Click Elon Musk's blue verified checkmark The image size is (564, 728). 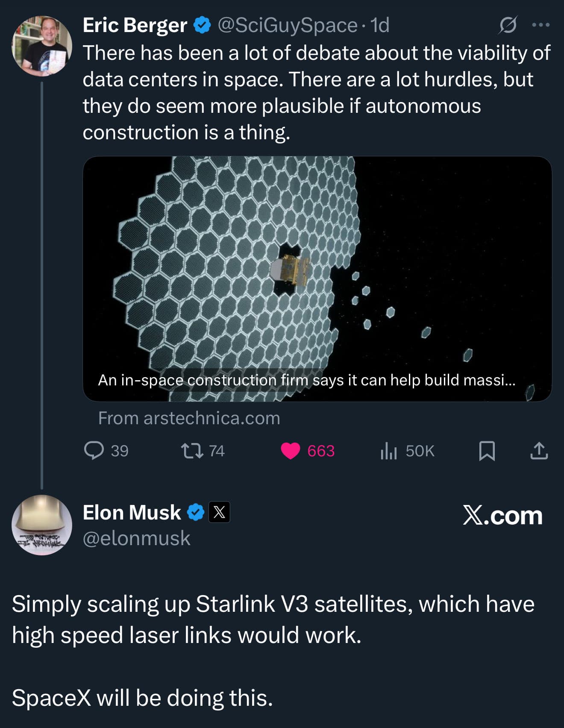tap(196, 512)
